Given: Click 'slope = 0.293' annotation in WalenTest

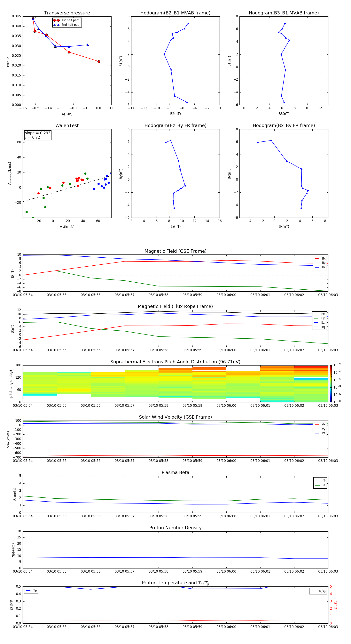Looking at the screenshot, I should pyautogui.click(x=38, y=133).
